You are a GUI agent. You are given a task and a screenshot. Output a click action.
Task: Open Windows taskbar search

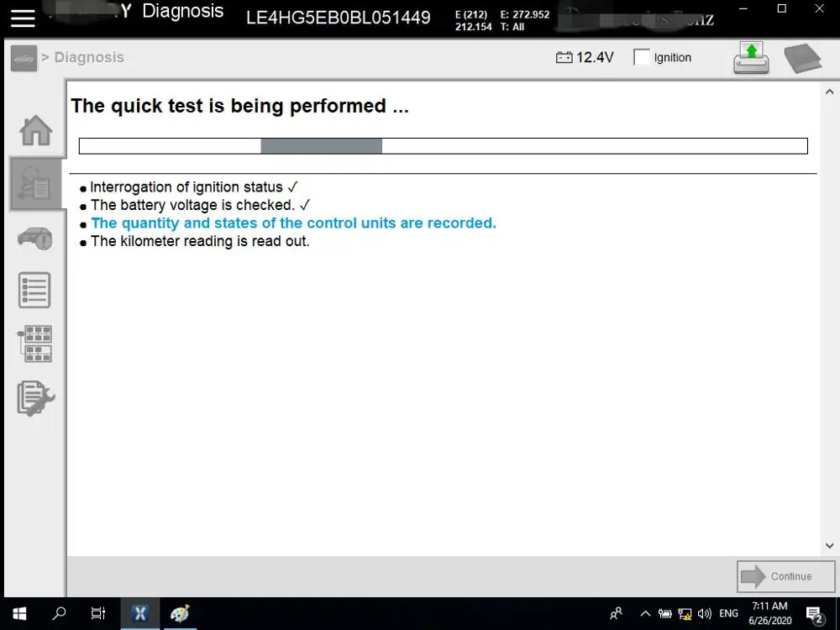(x=59, y=613)
